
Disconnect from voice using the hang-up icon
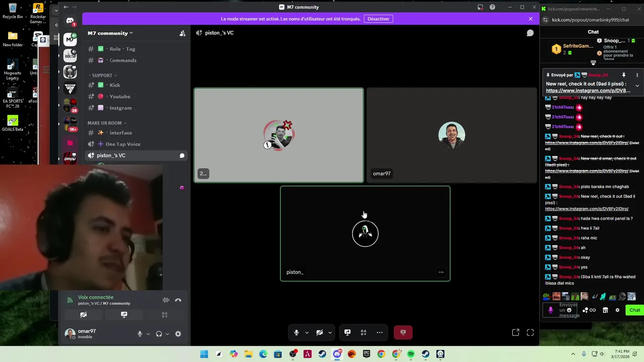(178, 300)
